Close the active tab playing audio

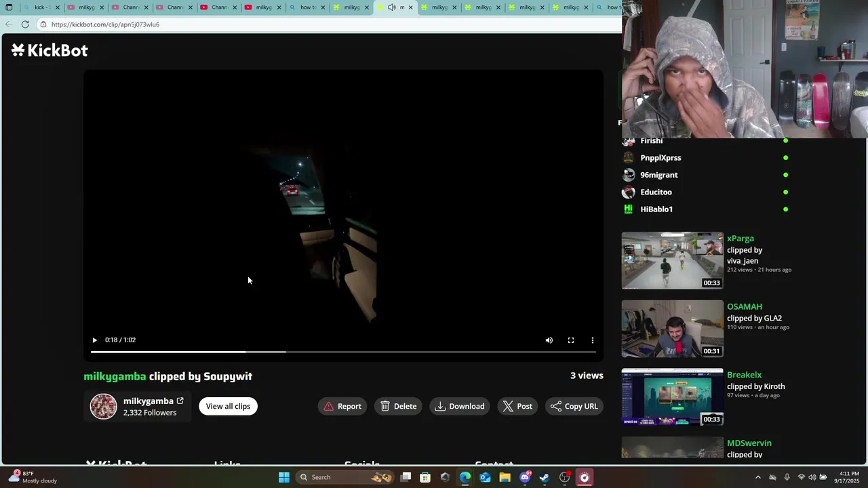point(410,7)
